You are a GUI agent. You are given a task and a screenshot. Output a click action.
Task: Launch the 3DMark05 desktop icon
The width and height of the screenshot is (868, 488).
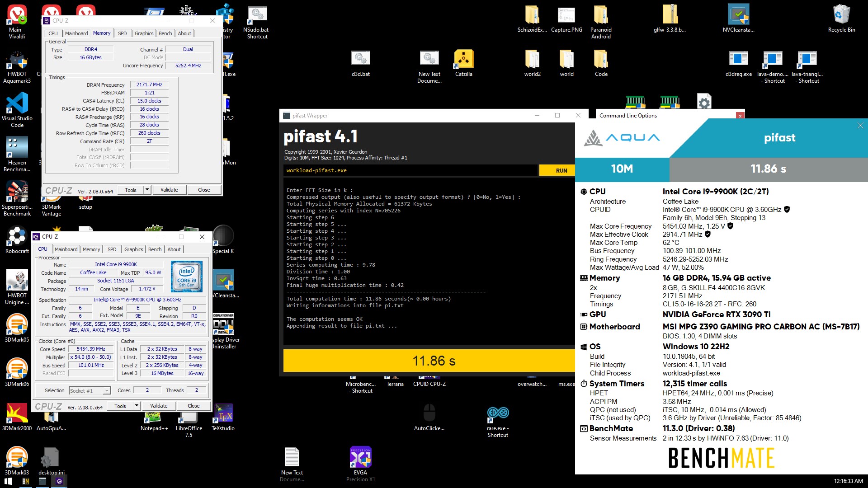tap(17, 329)
